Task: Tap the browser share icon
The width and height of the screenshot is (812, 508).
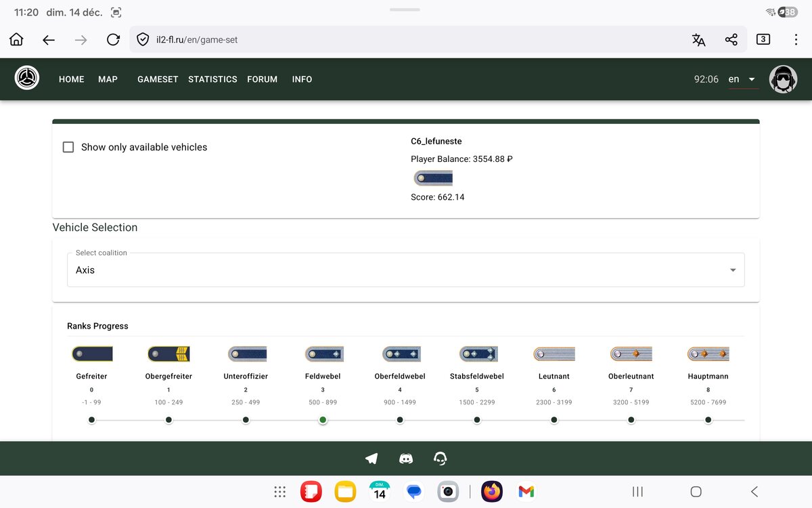Action: click(x=731, y=39)
